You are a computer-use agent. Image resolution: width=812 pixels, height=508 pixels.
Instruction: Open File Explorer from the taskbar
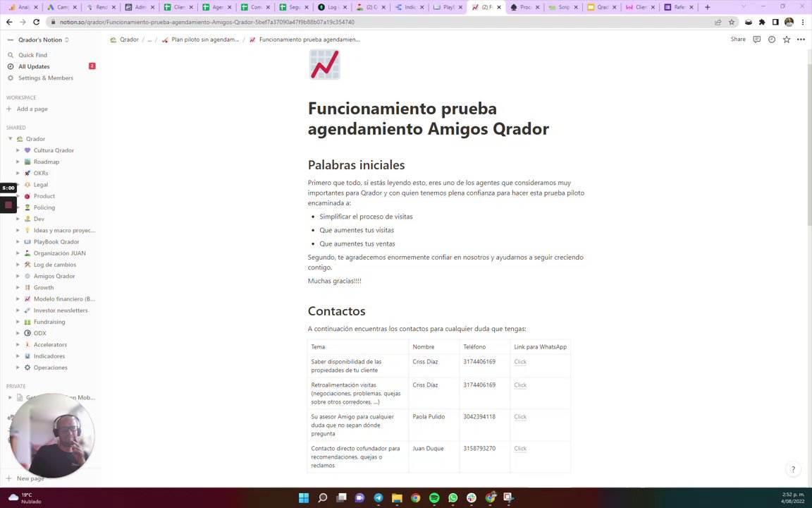[x=398, y=498]
